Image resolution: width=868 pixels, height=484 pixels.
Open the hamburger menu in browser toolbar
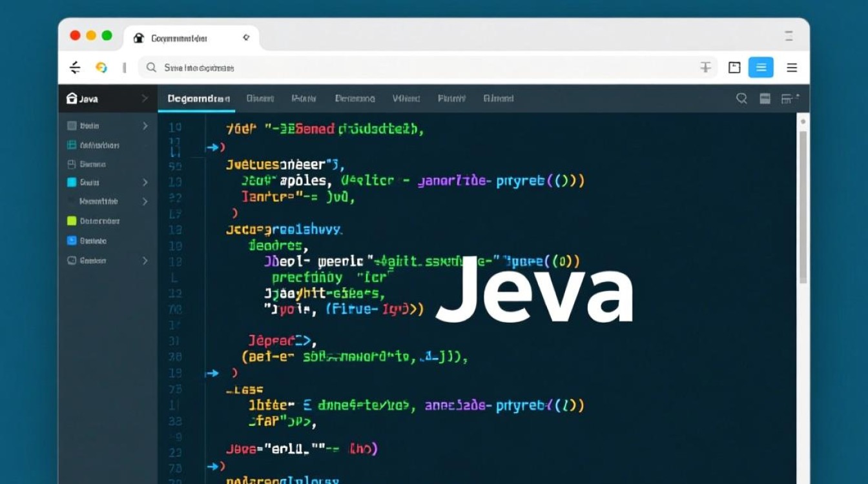792,68
